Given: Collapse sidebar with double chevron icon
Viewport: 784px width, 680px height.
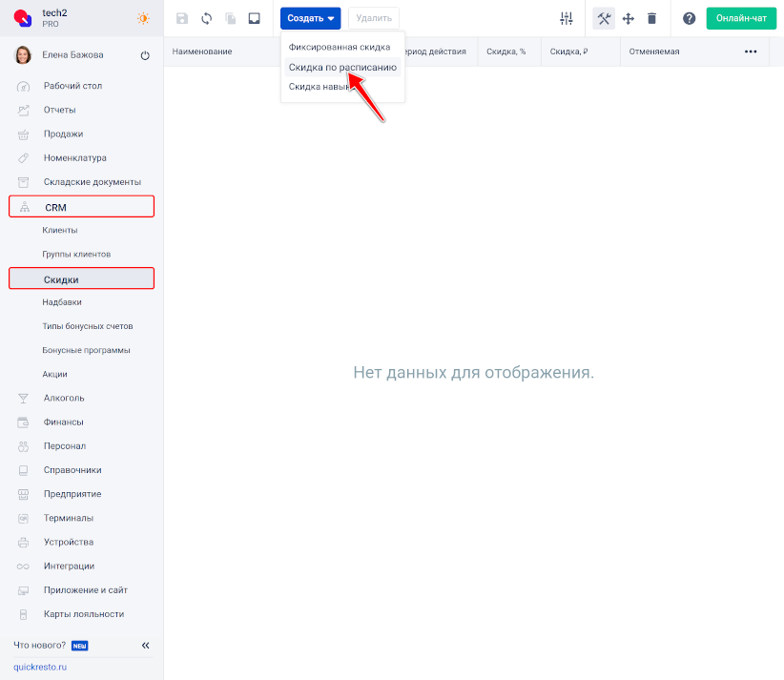Looking at the screenshot, I should pos(146,646).
